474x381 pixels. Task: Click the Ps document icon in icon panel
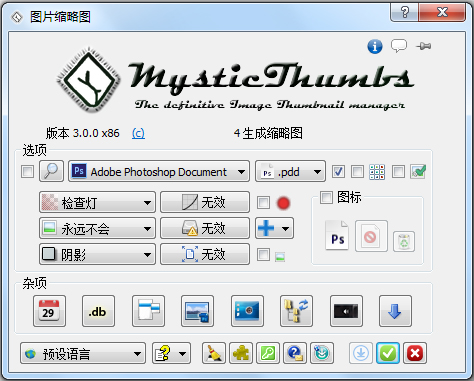337,235
